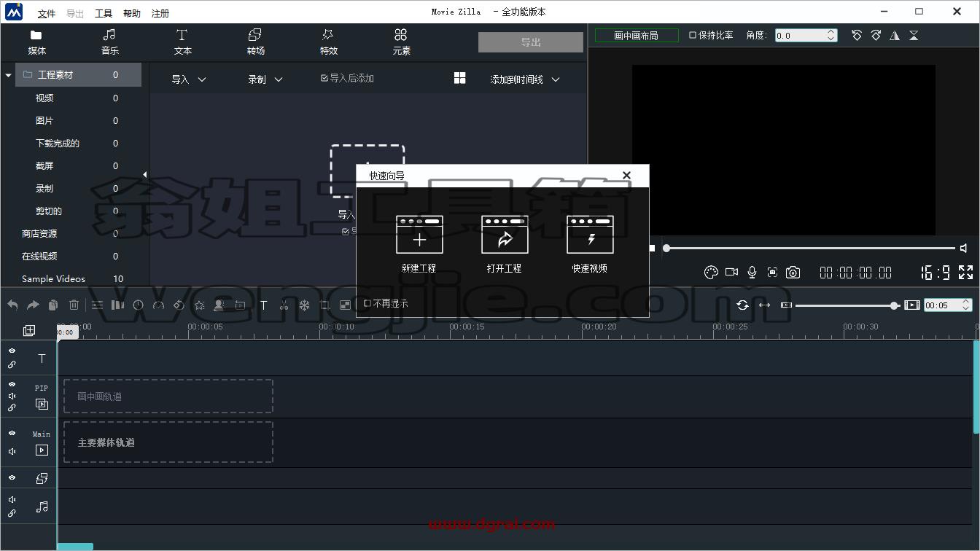This screenshot has height=551, width=980.
Task: Click the flip horizontal icon in preview toolbar
Action: click(895, 35)
